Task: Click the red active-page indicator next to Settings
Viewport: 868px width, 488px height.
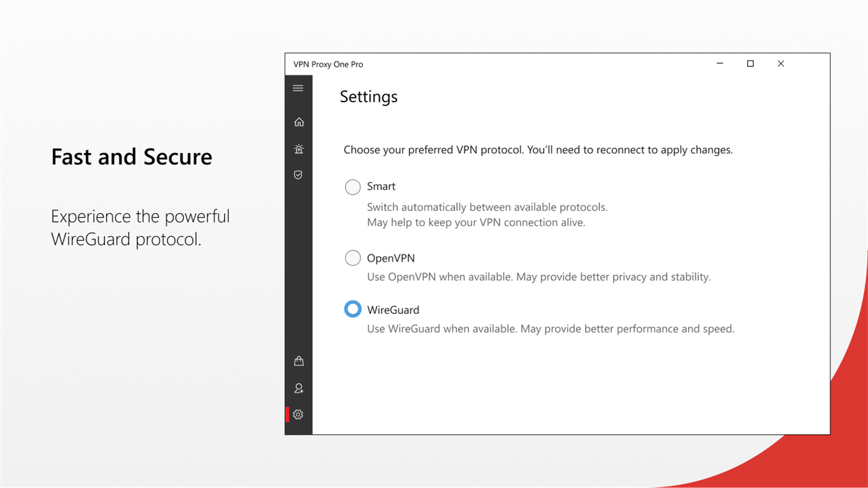Action: [287, 414]
